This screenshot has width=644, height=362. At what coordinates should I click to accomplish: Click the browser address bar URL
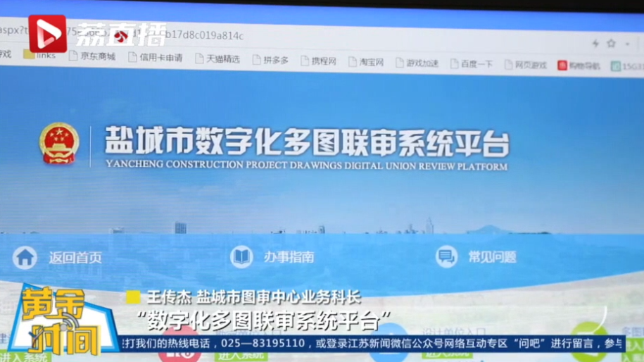[122, 33]
